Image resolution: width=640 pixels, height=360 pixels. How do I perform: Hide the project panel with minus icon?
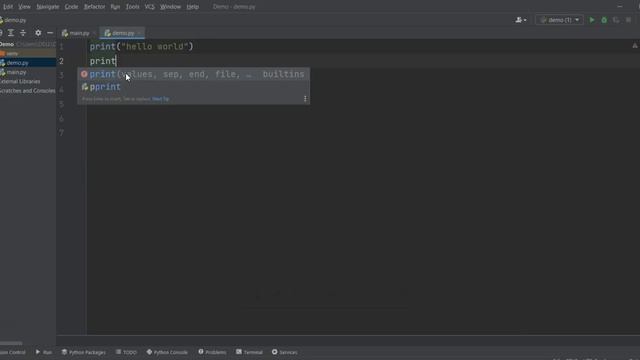50,33
